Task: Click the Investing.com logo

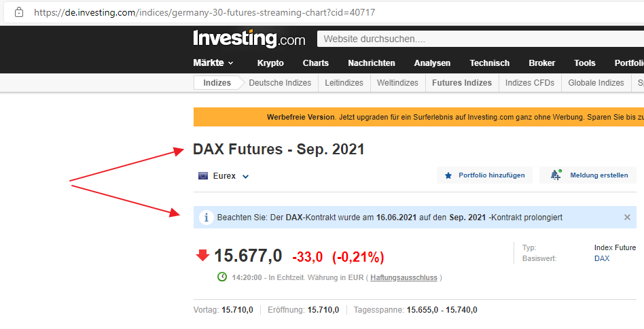Action: pos(249,39)
